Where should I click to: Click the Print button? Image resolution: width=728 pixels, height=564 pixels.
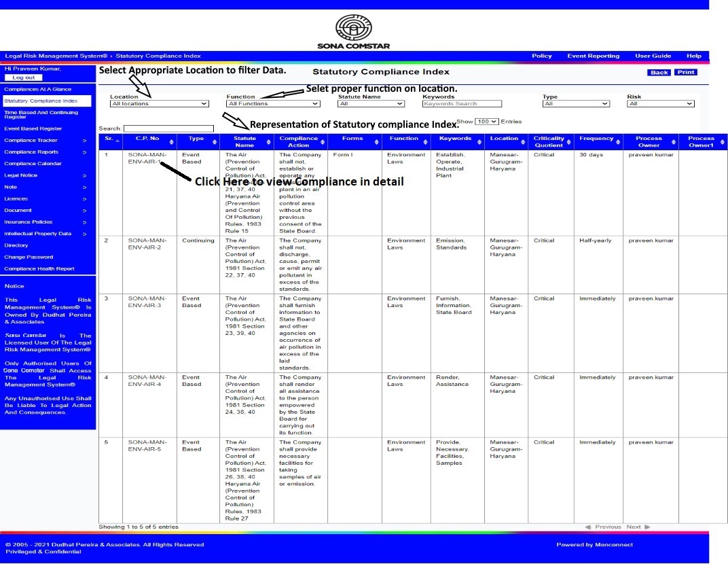[x=686, y=72]
